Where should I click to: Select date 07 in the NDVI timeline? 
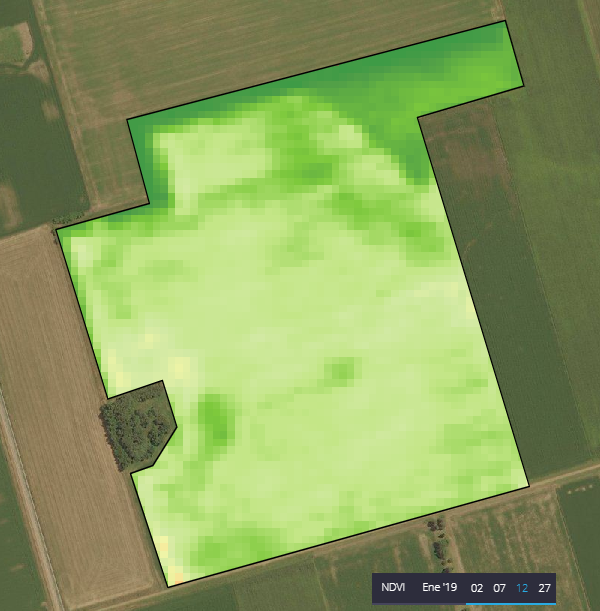coord(499,588)
